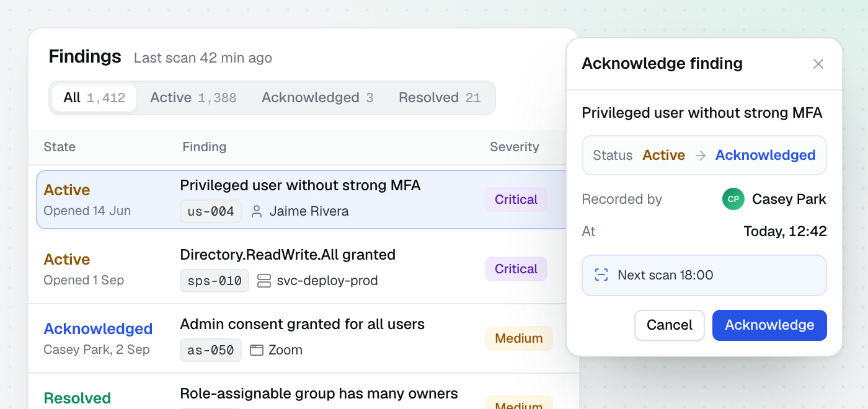Click the Medium badge on the as-050 row
Screen dimensions: 868x409
[x=519, y=338]
